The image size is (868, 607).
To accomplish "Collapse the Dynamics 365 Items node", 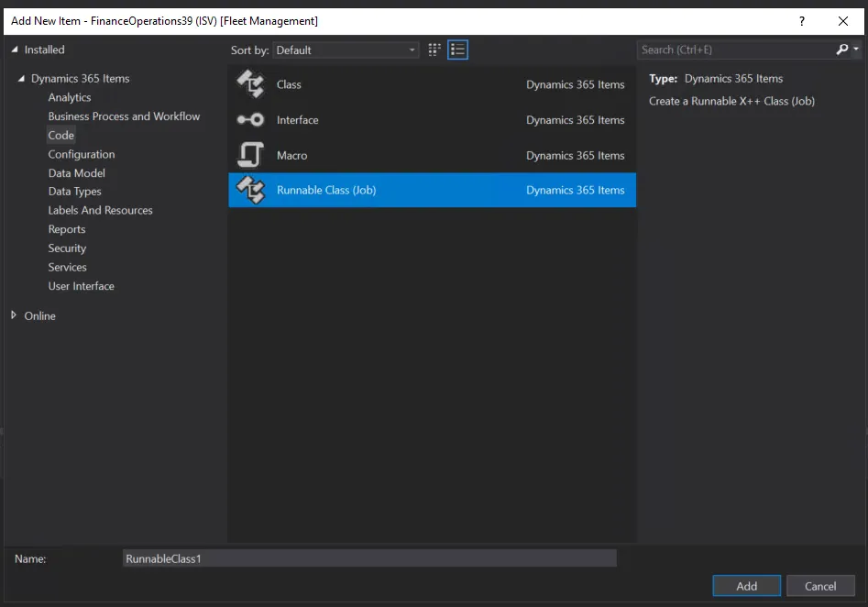I will (21, 78).
